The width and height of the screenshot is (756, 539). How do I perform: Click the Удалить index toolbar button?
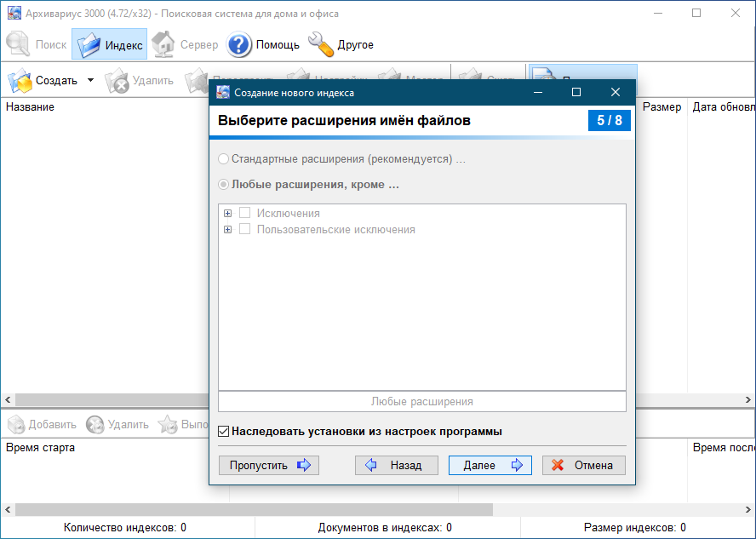[x=140, y=81]
